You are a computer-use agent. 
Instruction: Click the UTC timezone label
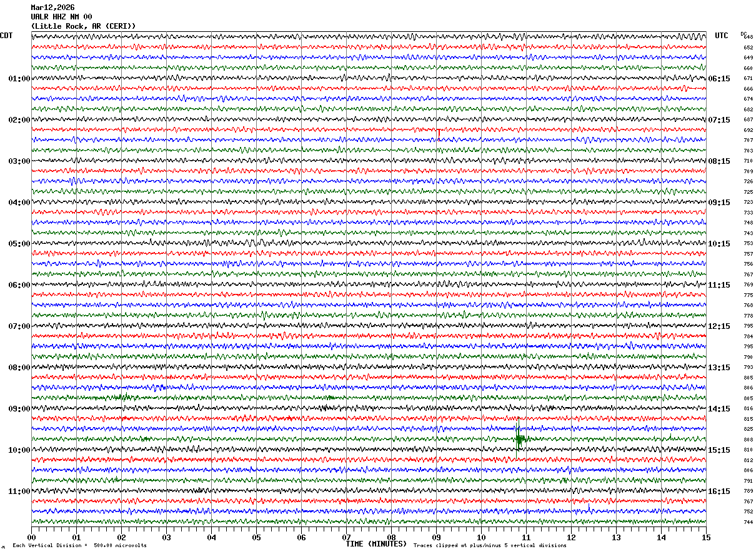(x=722, y=36)
